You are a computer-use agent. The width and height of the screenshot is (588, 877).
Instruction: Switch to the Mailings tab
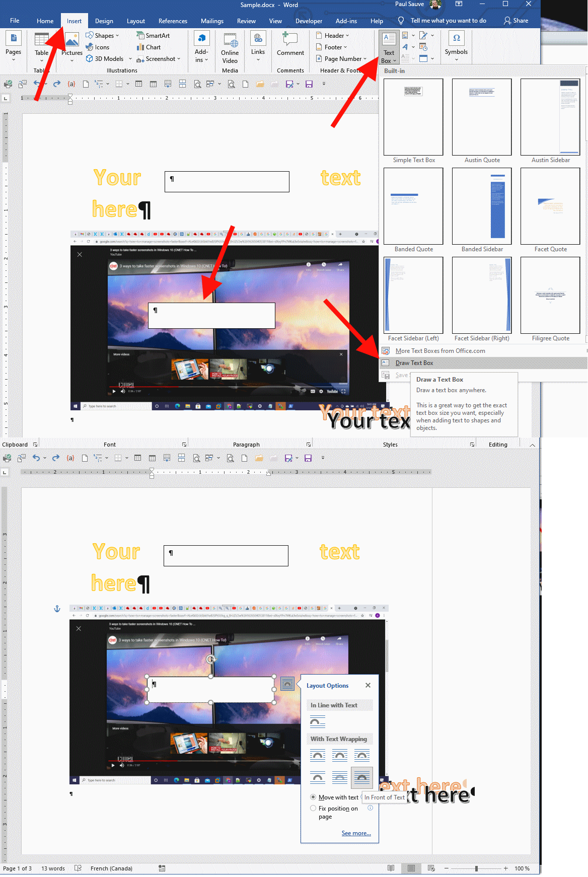(212, 21)
